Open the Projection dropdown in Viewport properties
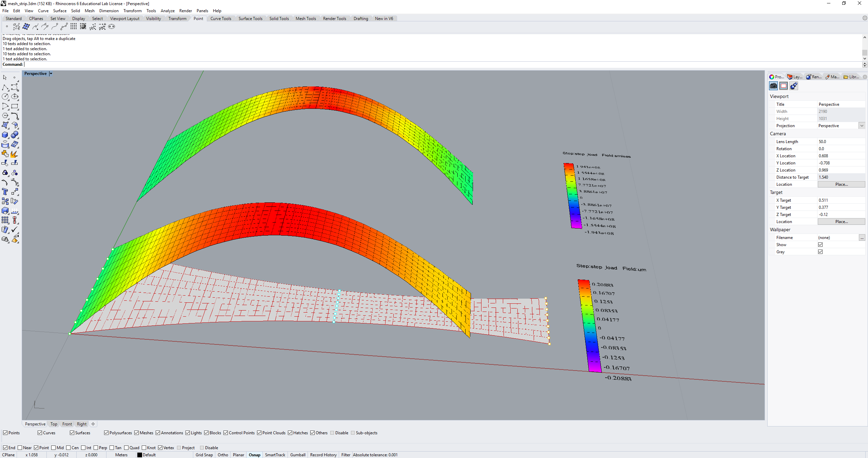 [x=861, y=125]
